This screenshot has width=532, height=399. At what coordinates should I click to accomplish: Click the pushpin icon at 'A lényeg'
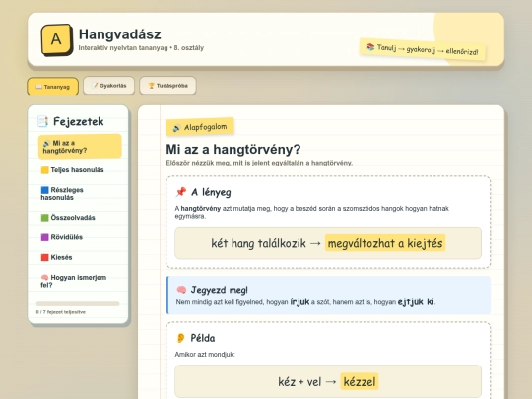[181, 192]
